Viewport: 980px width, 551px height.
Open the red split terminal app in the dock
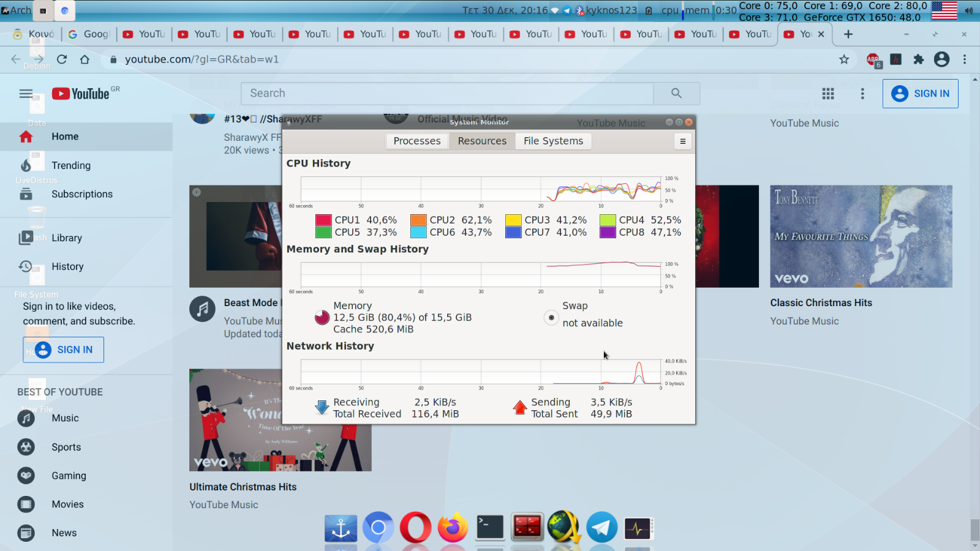point(527,527)
